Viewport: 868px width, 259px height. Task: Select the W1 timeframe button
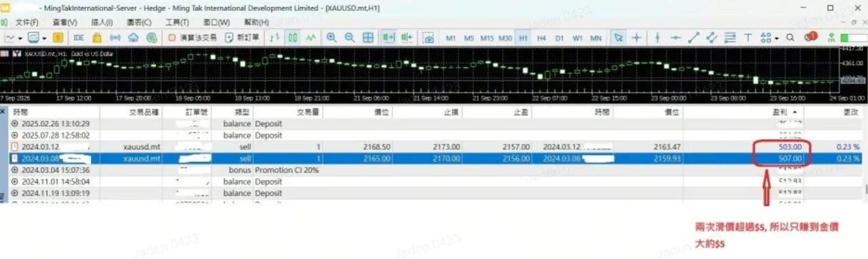pyautogui.click(x=578, y=38)
